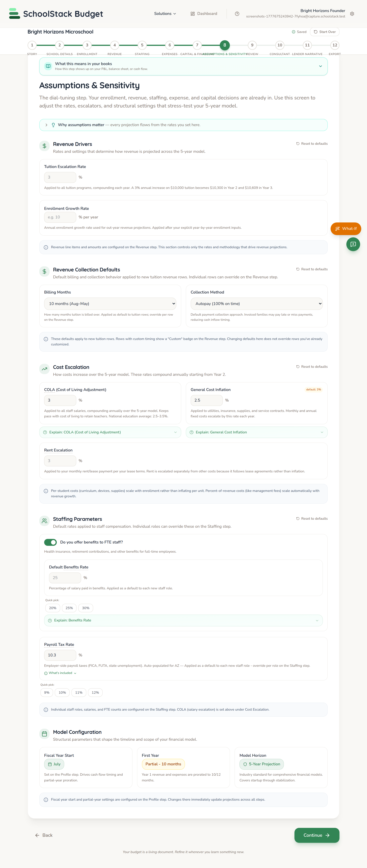
Task: Focus the Default Benefits Rate input
Action: (65, 578)
